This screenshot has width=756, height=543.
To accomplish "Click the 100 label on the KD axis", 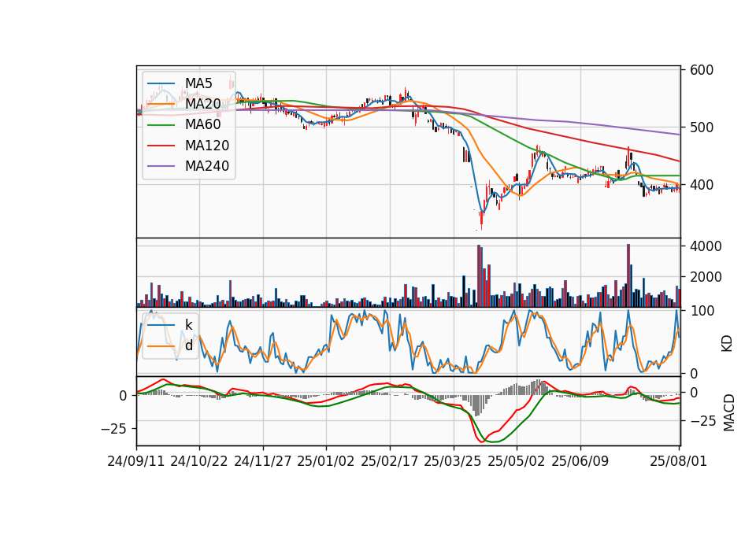I will click(x=702, y=312).
